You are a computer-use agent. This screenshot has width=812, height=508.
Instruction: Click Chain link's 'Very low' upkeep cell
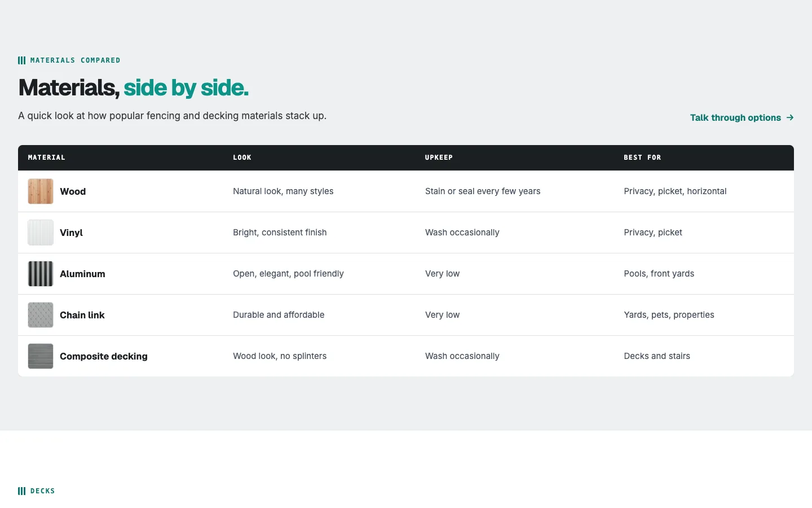[443, 315]
